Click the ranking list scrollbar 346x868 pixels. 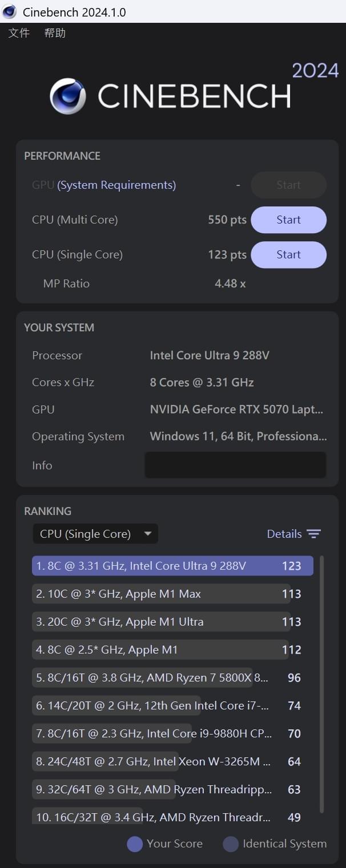[322, 684]
